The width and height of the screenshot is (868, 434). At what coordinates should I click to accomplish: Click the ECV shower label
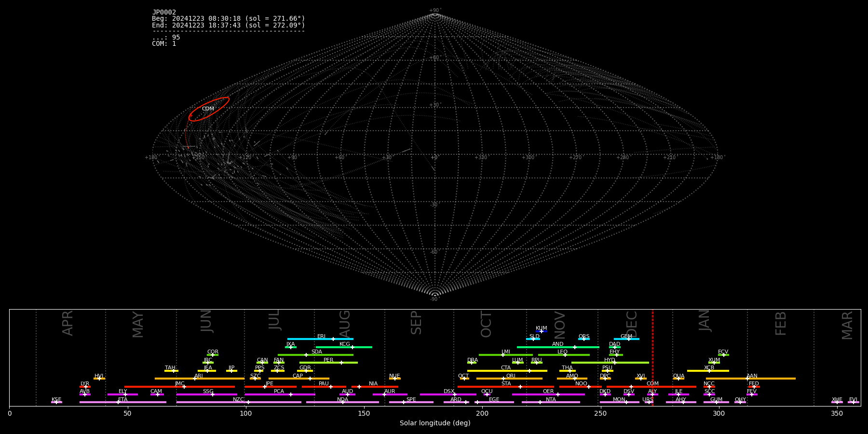click(x=723, y=352)
